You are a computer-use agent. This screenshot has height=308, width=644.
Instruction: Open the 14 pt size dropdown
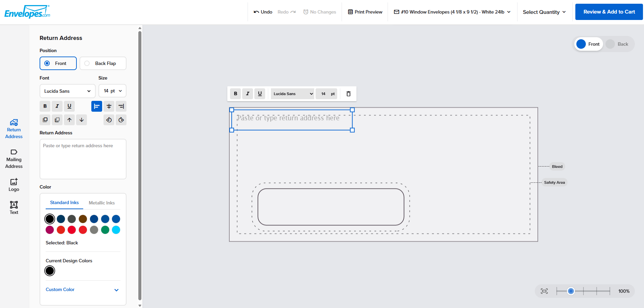click(x=112, y=91)
